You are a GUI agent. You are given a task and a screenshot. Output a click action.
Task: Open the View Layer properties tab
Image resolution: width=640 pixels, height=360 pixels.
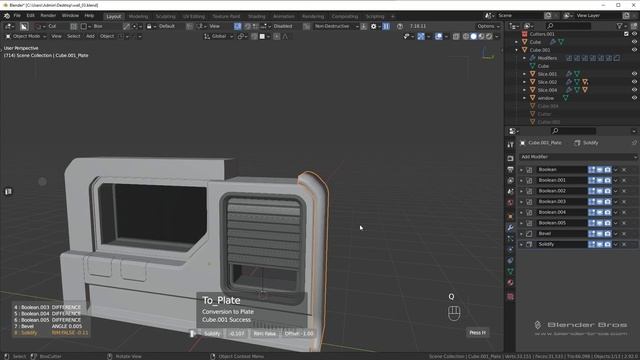click(510, 180)
